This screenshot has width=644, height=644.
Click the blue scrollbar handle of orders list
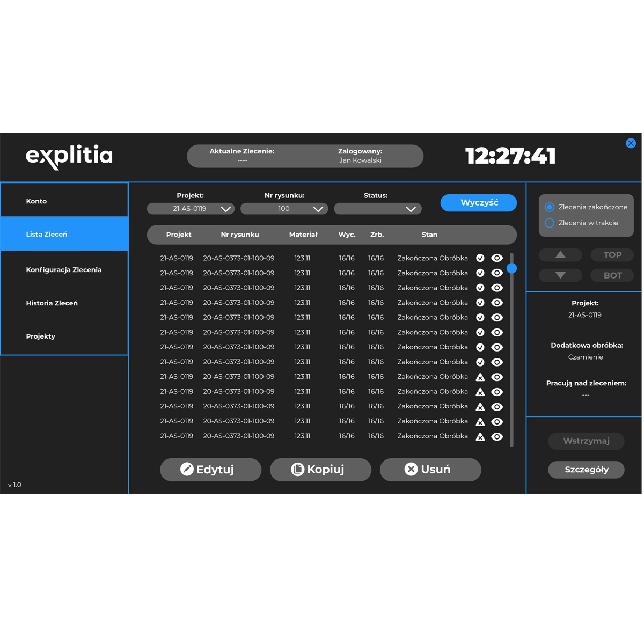(512, 268)
